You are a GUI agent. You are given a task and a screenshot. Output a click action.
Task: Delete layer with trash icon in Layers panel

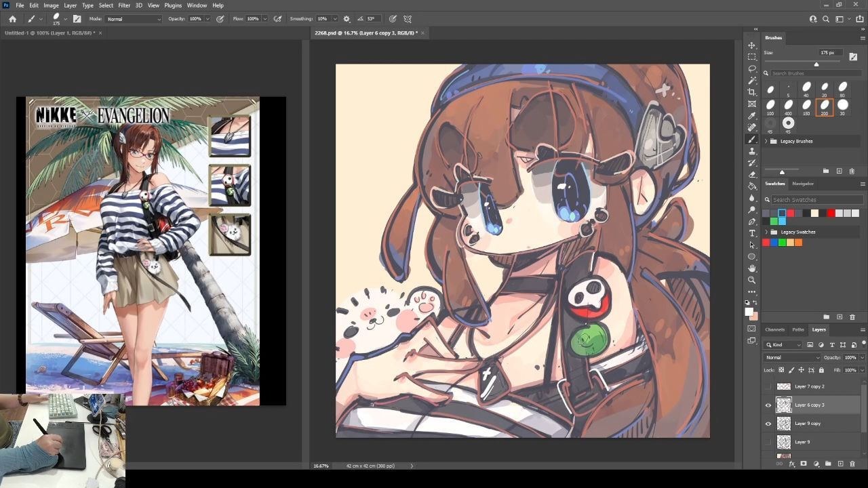pyautogui.click(x=852, y=464)
